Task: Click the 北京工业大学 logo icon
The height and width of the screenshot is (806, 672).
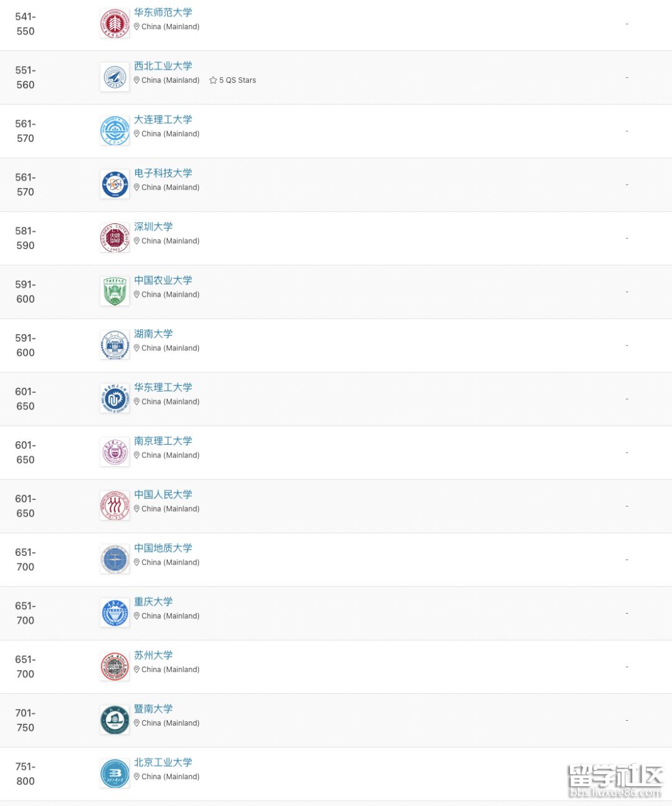Action: click(114, 774)
